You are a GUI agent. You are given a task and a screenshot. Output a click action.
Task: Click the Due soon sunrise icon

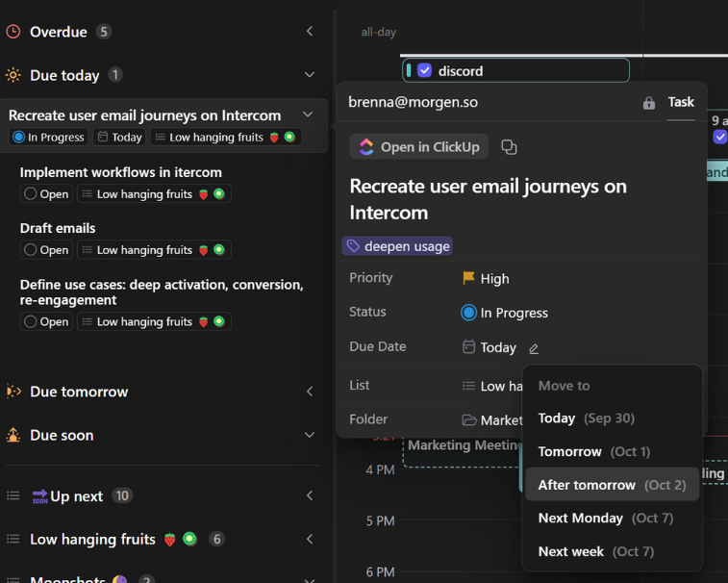click(x=13, y=435)
